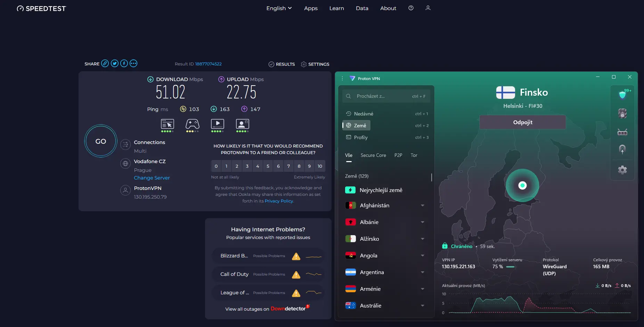Open the English language dropdown
The width and height of the screenshot is (644, 327).
click(x=279, y=8)
